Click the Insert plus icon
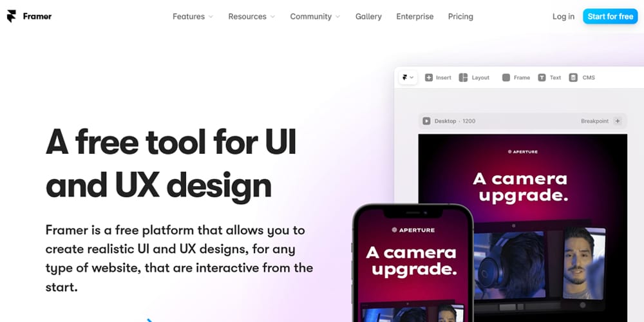 point(429,78)
